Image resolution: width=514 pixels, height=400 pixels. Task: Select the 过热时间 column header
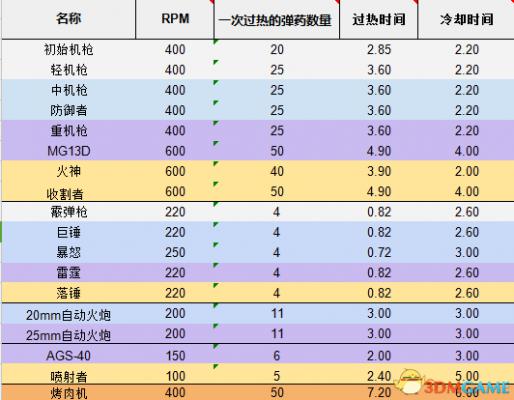tap(379, 19)
